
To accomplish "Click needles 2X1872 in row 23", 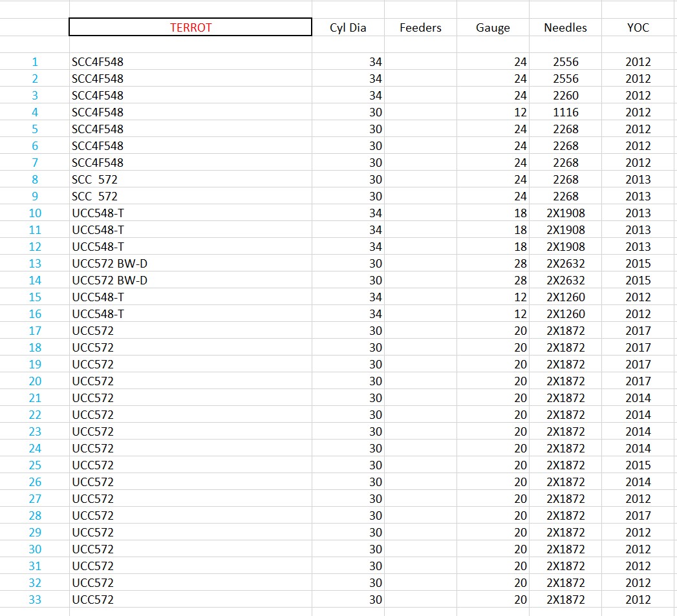I will 566,432.
